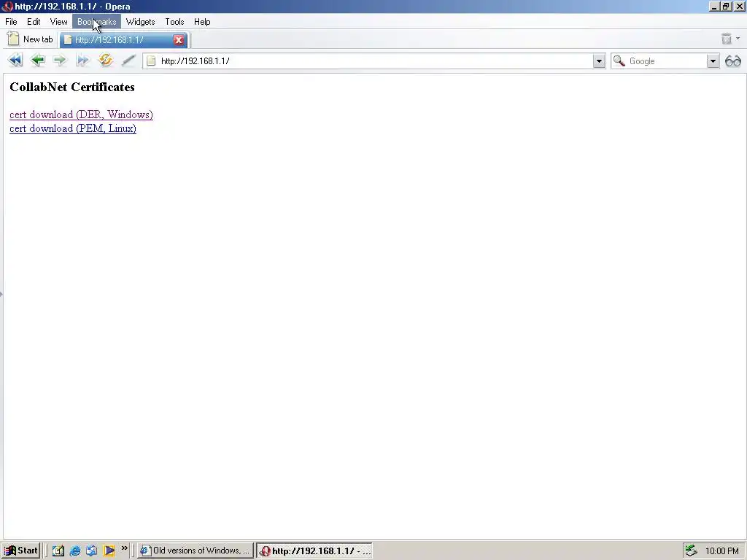This screenshot has height=560, width=747.
Task: Click the green Back arrow
Action: pyautogui.click(x=37, y=60)
